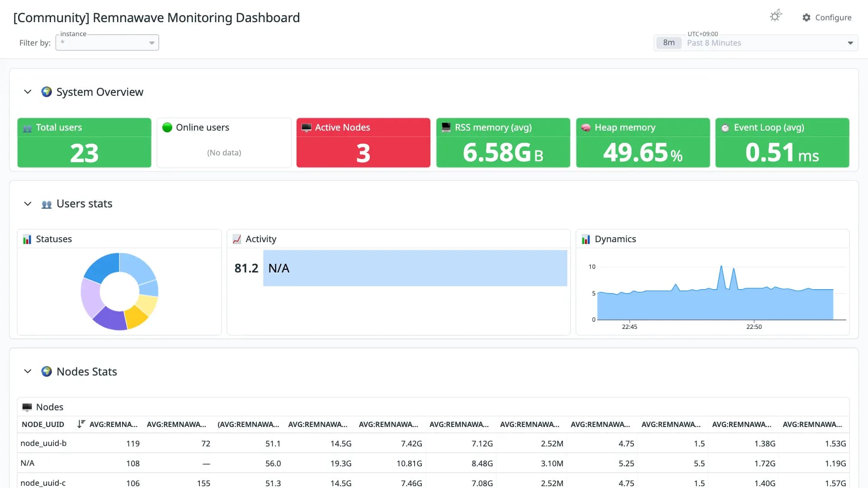Click the brain icon on Heap memory
The image size is (868, 488).
[x=586, y=127]
